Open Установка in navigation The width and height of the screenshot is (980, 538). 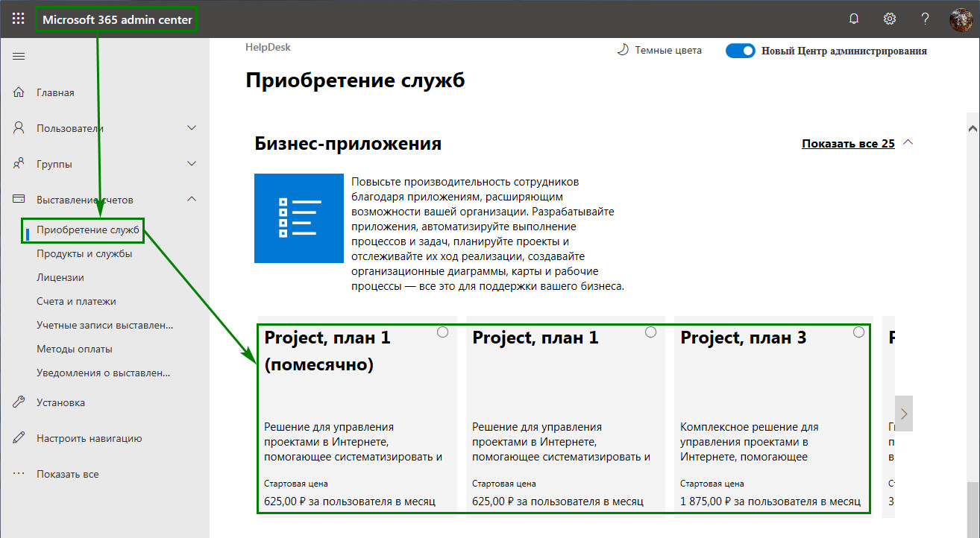[60, 402]
